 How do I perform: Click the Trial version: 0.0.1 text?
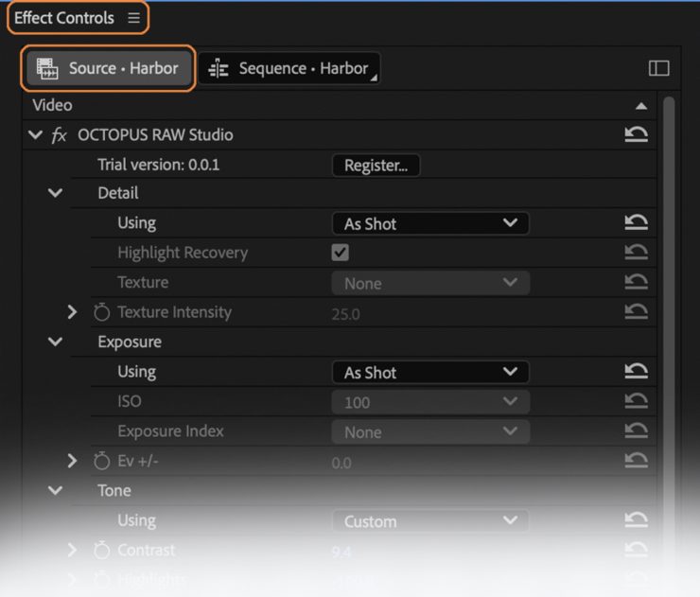click(x=159, y=165)
